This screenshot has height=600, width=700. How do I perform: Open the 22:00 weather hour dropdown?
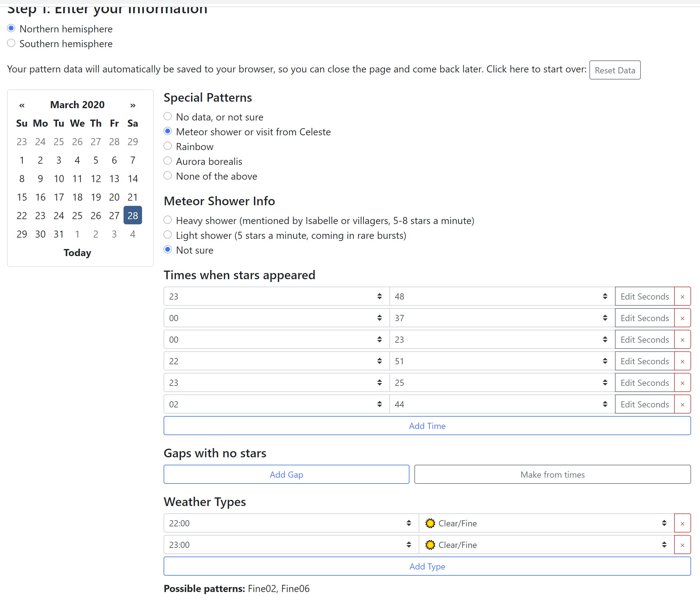(291, 523)
